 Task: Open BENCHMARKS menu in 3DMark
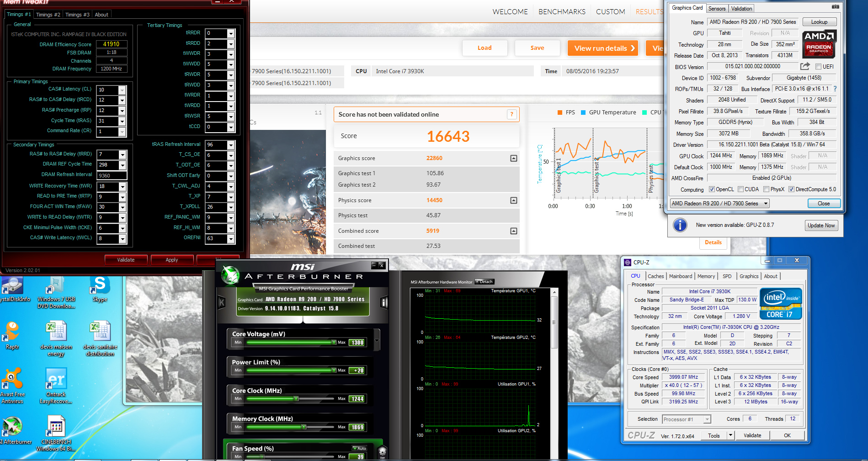(x=562, y=12)
